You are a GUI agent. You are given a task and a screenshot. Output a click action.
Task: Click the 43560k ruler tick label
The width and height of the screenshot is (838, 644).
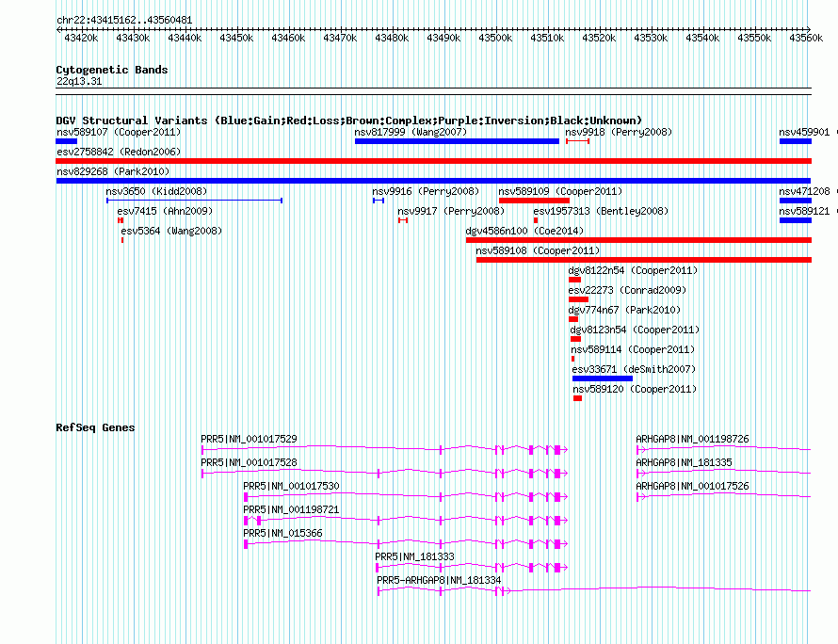pos(806,38)
